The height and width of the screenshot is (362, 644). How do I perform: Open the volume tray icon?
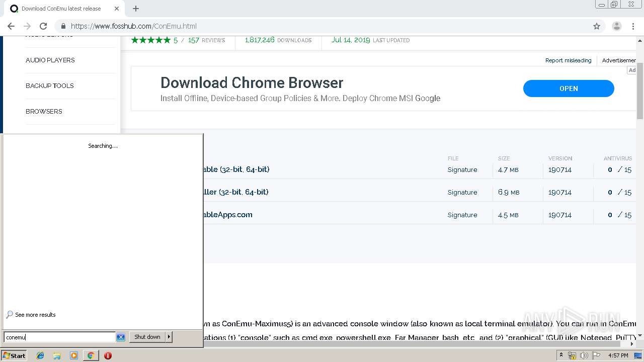coord(584,355)
